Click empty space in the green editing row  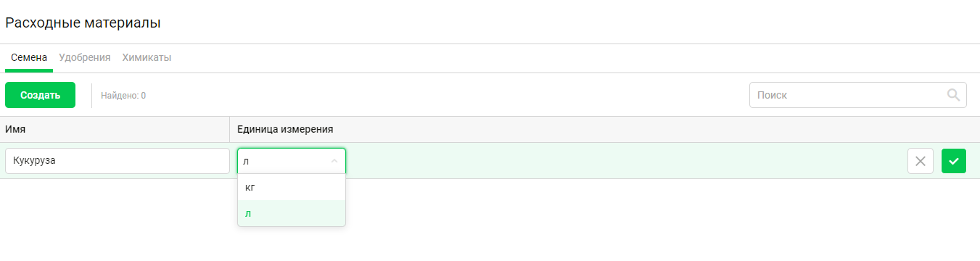(x=624, y=161)
